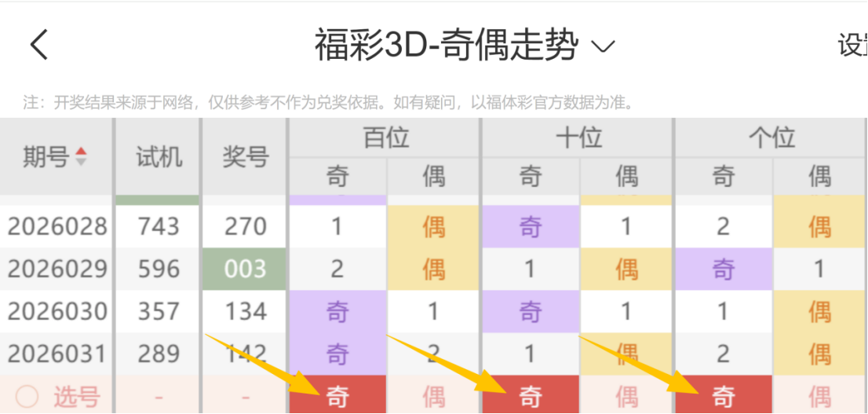Click the 偶 sub-header under 个位

pyautogui.click(x=820, y=177)
